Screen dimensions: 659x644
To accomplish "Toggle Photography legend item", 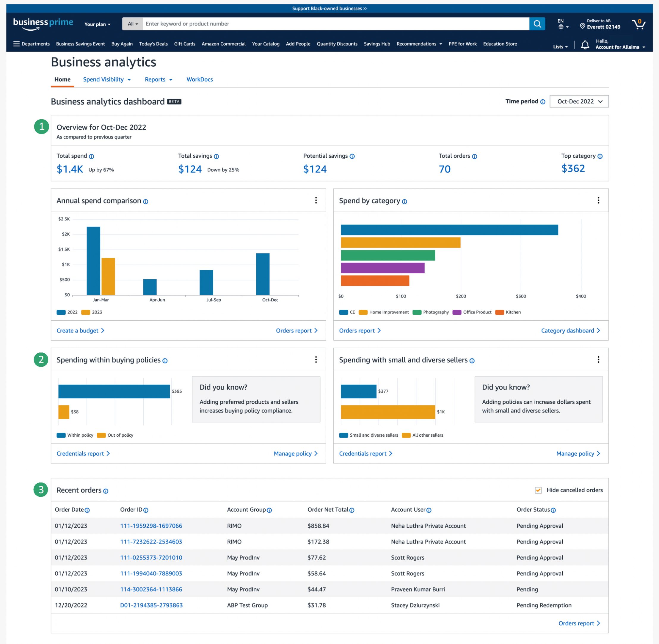I will coord(431,312).
